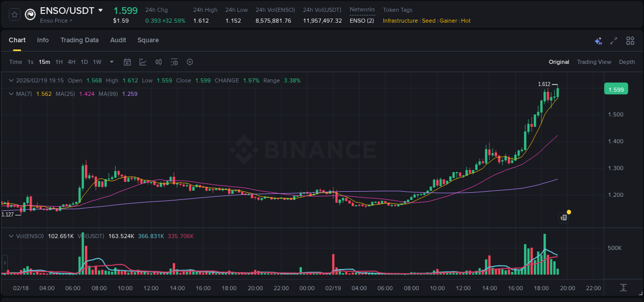Select the 1D timeframe
This screenshot has height=302, width=644.
pyautogui.click(x=84, y=62)
